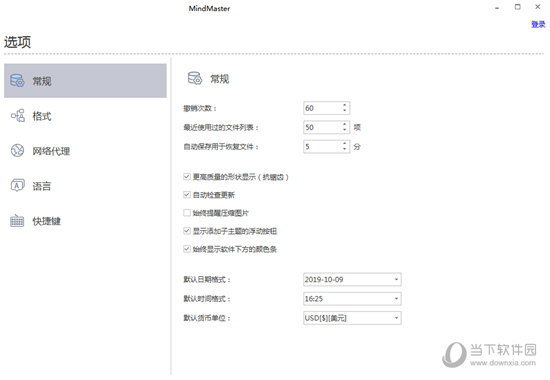Decrease the 撤销次数 value with down arrow

344,111
